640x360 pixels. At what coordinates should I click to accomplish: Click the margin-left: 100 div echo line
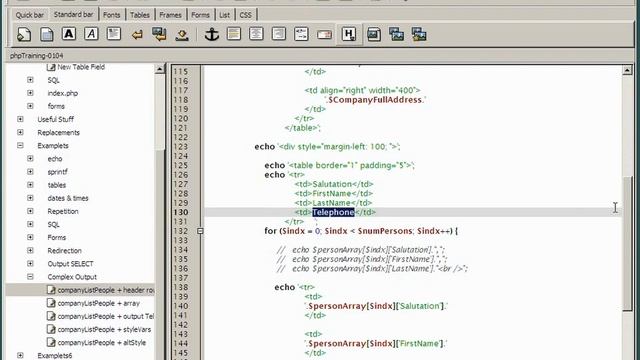(327, 147)
